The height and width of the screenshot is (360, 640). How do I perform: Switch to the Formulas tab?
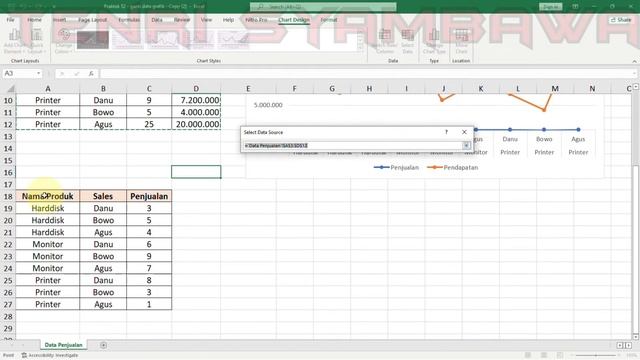[x=129, y=20]
